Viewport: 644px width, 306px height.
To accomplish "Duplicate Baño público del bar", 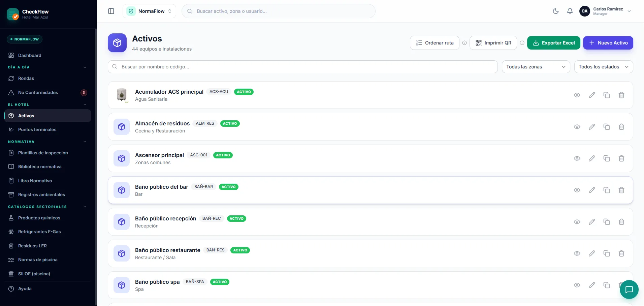I will click(x=607, y=190).
